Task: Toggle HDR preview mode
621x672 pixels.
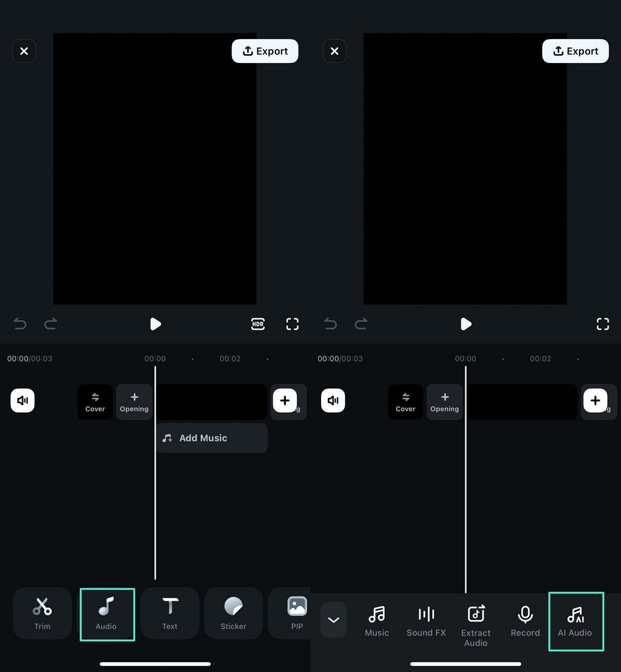Action: coord(257,324)
